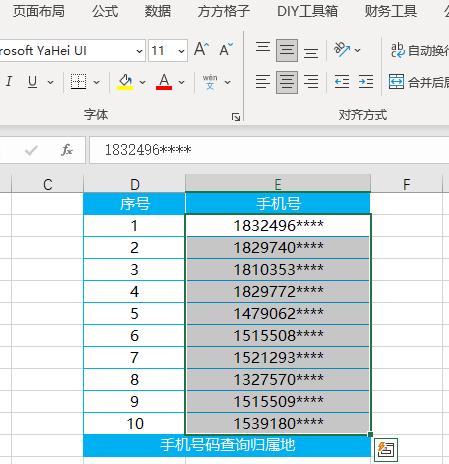Select cell 1829740****

point(278,248)
